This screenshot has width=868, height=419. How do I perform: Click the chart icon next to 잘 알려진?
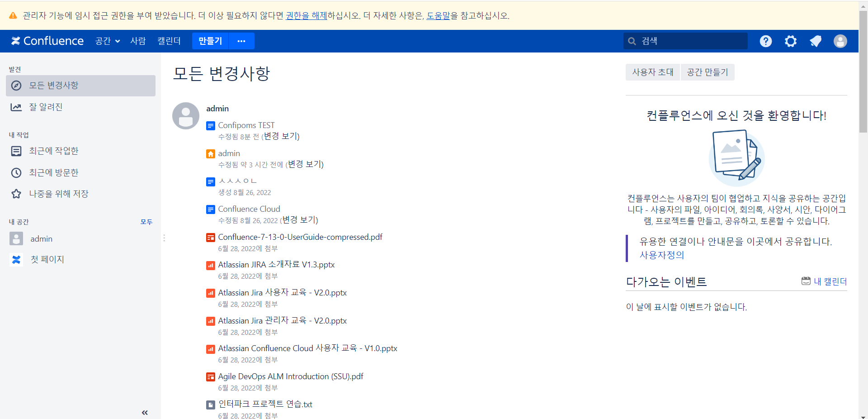point(16,107)
